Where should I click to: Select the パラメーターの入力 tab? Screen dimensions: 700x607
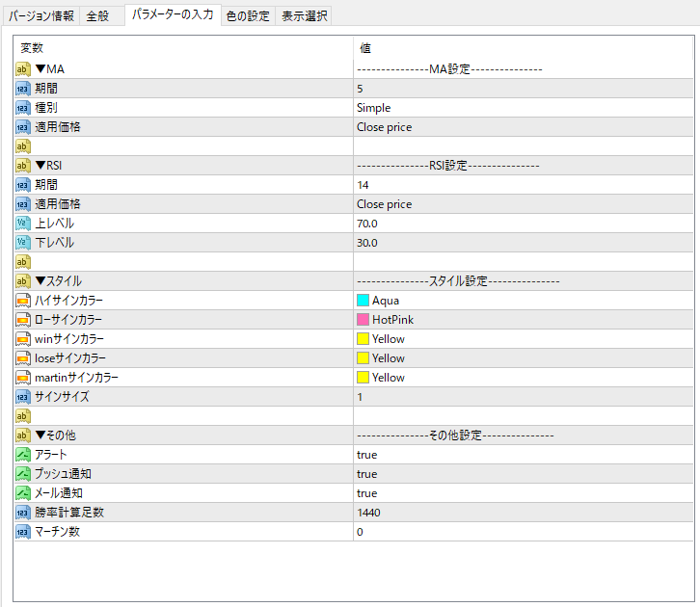tap(173, 14)
